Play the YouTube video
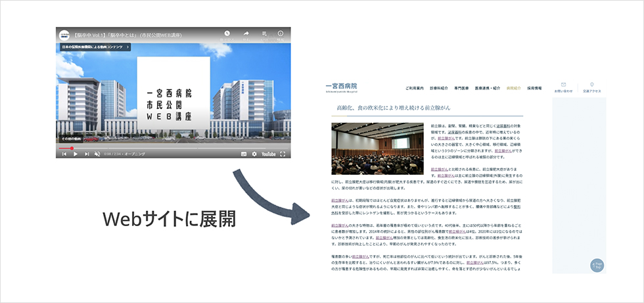 coord(76,154)
